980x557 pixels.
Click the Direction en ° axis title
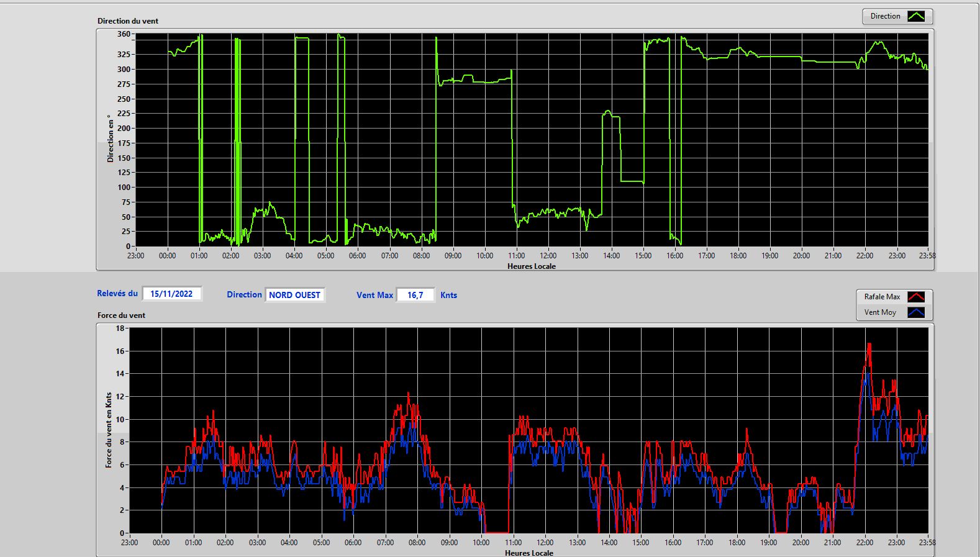[110, 138]
